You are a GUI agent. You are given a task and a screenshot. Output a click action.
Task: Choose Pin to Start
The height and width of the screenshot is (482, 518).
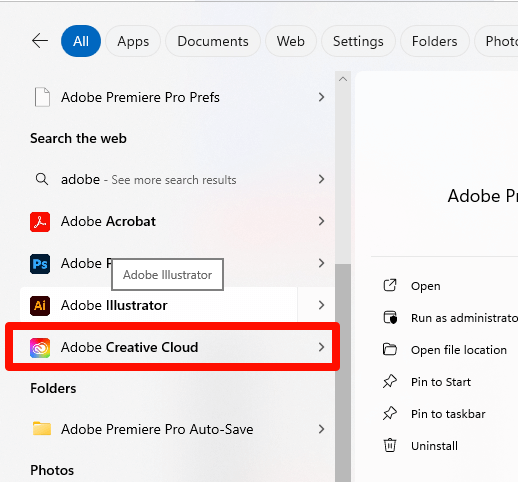(x=441, y=382)
